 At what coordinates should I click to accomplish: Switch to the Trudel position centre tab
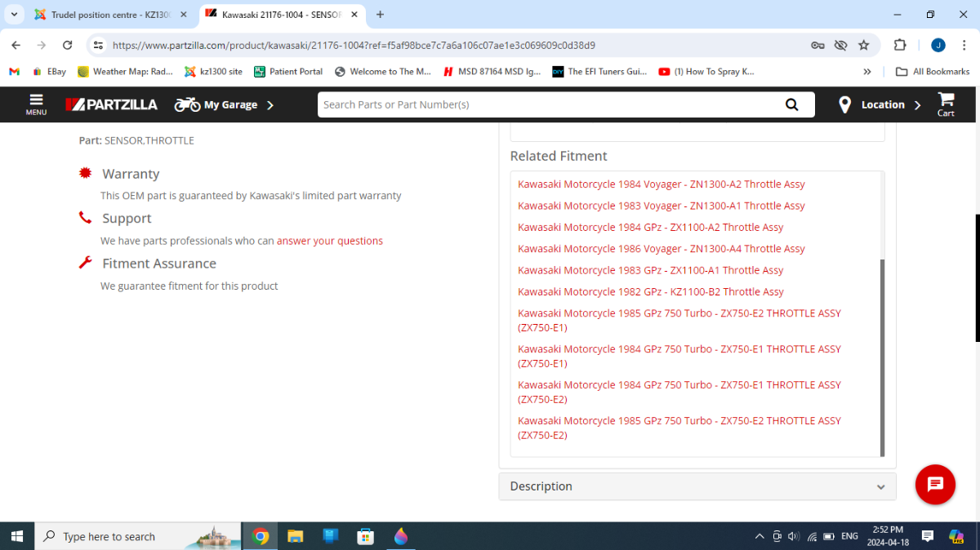pos(110,15)
